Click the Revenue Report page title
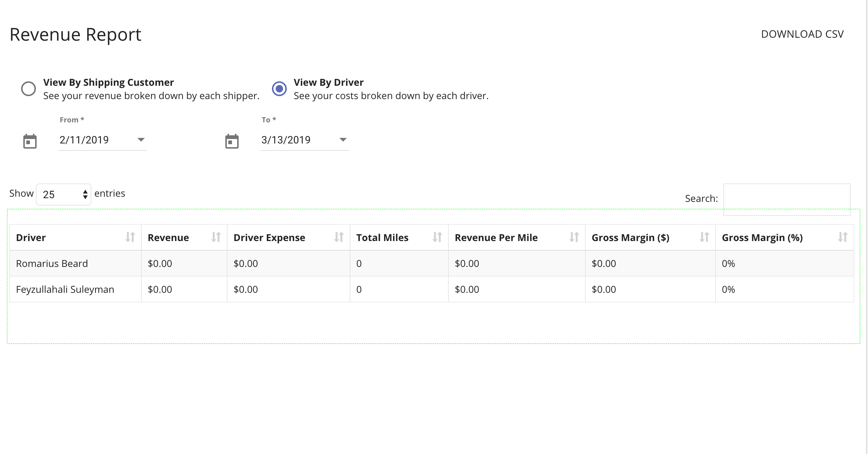868x454 pixels. (75, 35)
